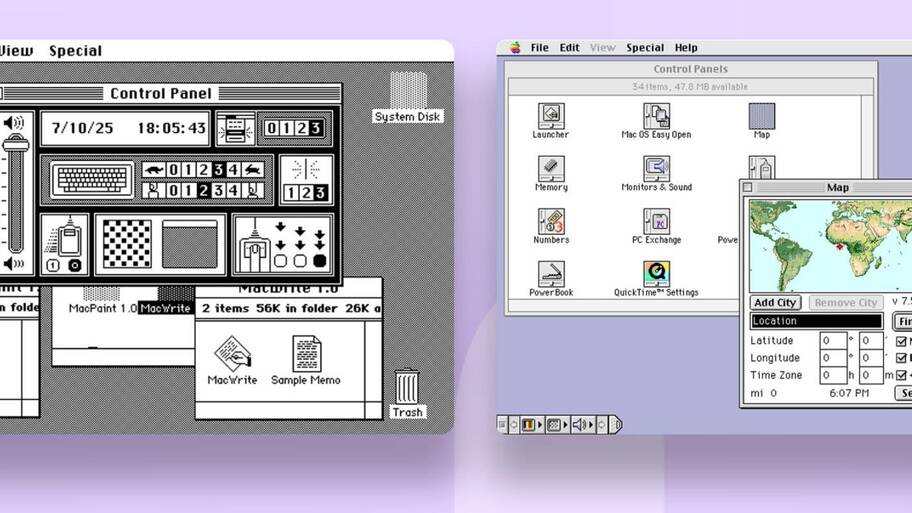Click the loud speaker icon above volume slider
The width and height of the screenshot is (912, 513).
click(x=14, y=123)
